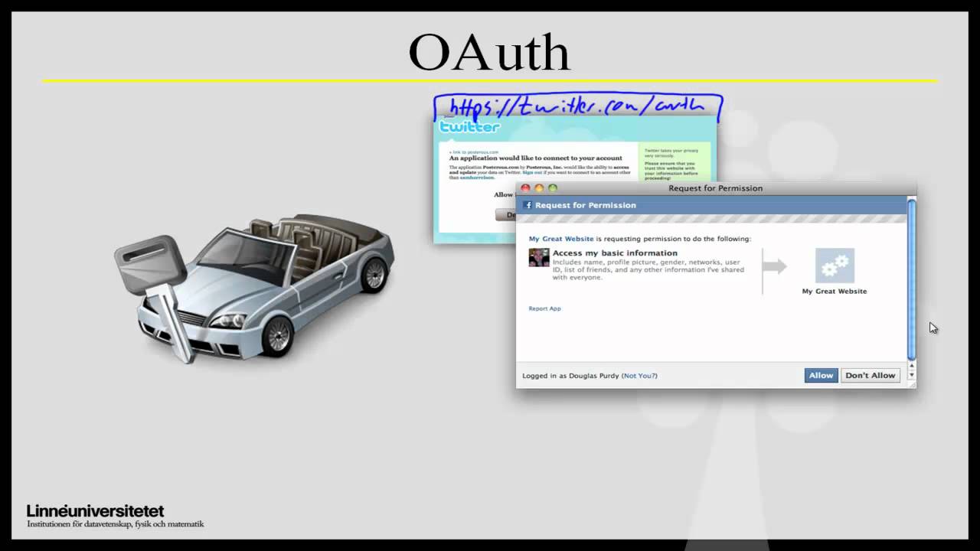The image size is (980, 551).
Task: Click the "Access my basic information" heading
Action: click(x=615, y=253)
